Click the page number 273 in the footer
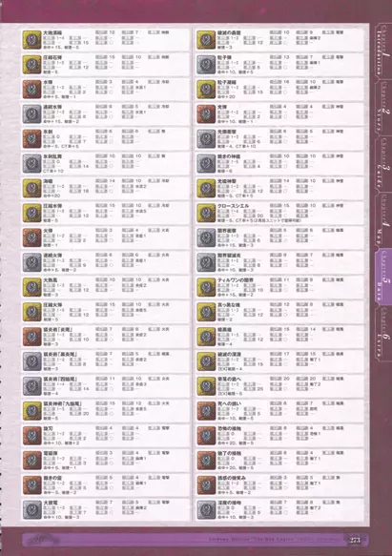Image resolution: width=392 pixels, height=556 pixels. coord(355,540)
